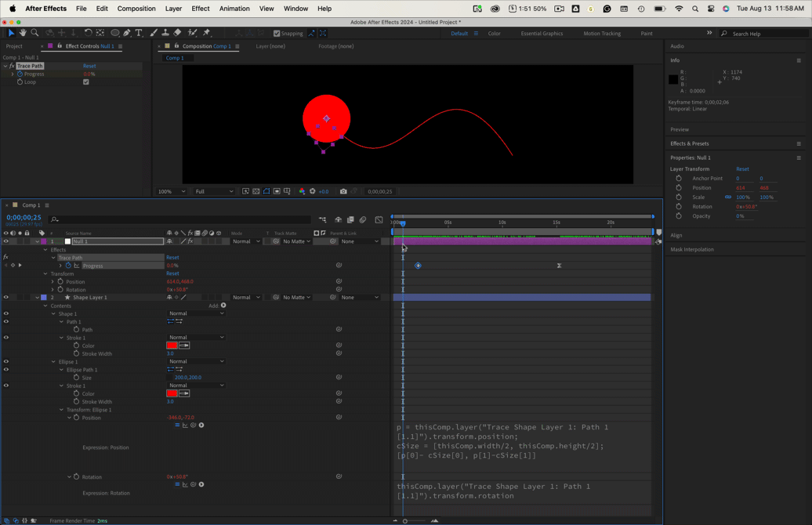Select the Rotation tool in toolbar

click(x=88, y=33)
